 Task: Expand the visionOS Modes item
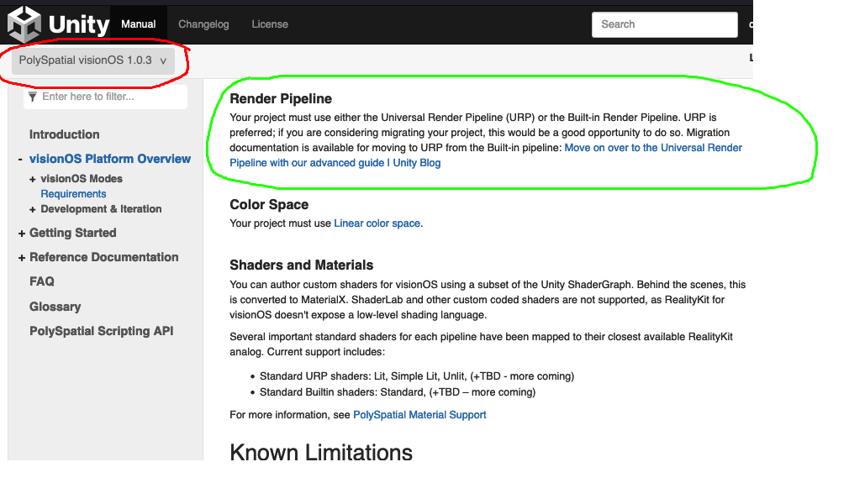[x=33, y=179]
